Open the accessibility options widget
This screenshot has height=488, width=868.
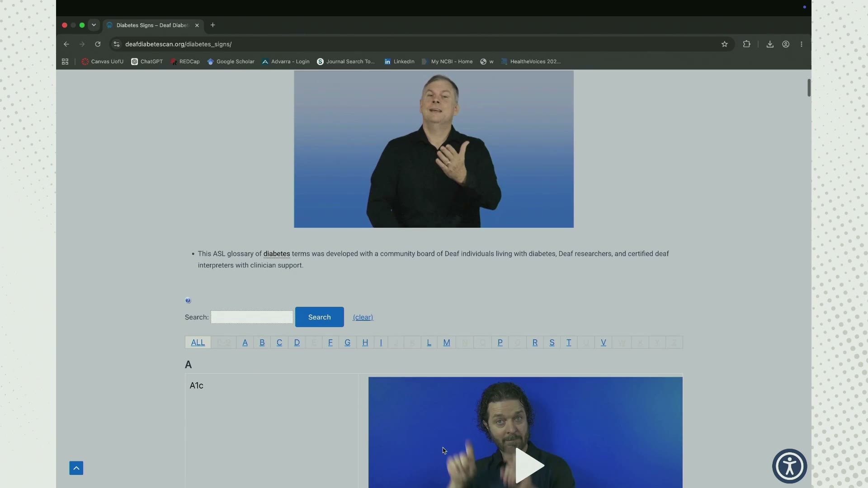(790, 466)
